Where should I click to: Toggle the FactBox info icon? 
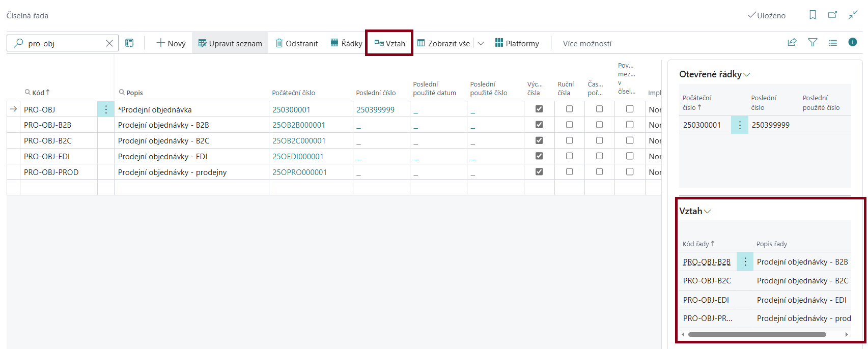click(x=853, y=42)
